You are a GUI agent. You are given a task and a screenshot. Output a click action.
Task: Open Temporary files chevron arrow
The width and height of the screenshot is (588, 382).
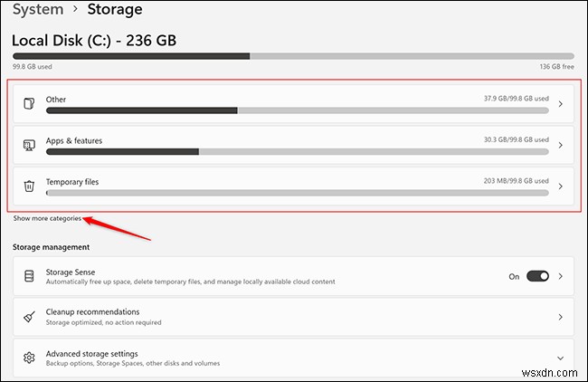coord(561,186)
